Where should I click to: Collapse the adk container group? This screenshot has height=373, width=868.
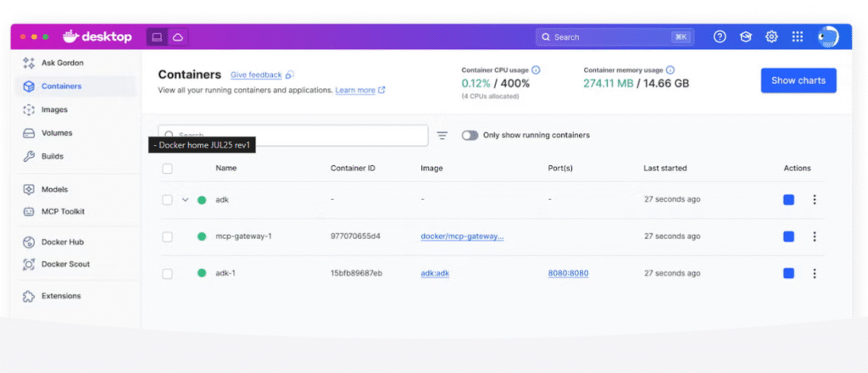point(186,200)
